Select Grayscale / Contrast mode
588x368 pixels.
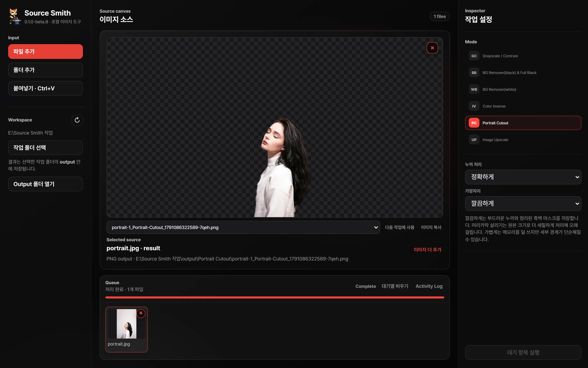pos(523,56)
